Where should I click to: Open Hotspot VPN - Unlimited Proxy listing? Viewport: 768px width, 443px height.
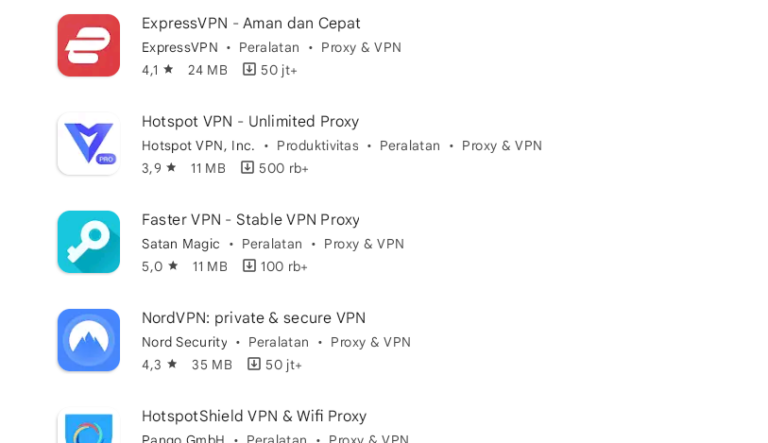[250, 121]
